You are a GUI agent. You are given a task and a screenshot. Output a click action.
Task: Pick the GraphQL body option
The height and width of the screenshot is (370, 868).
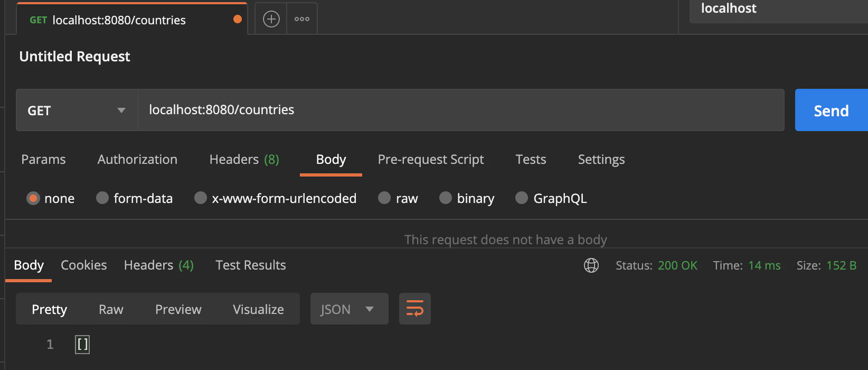pos(522,198)
